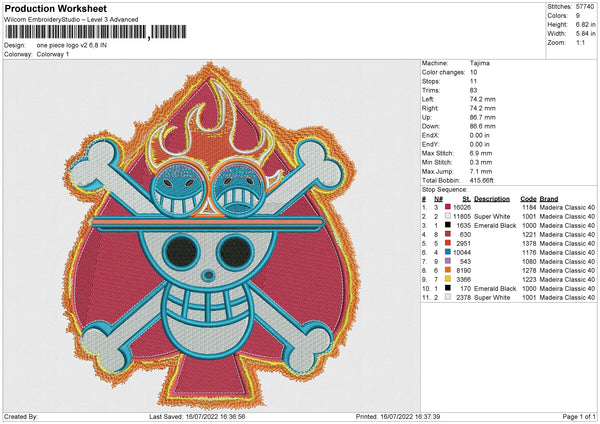Viewport: 600px width, 424px height.
Task: Click 'Emerald Black' in stop row 10
Action: pos(495,289)
